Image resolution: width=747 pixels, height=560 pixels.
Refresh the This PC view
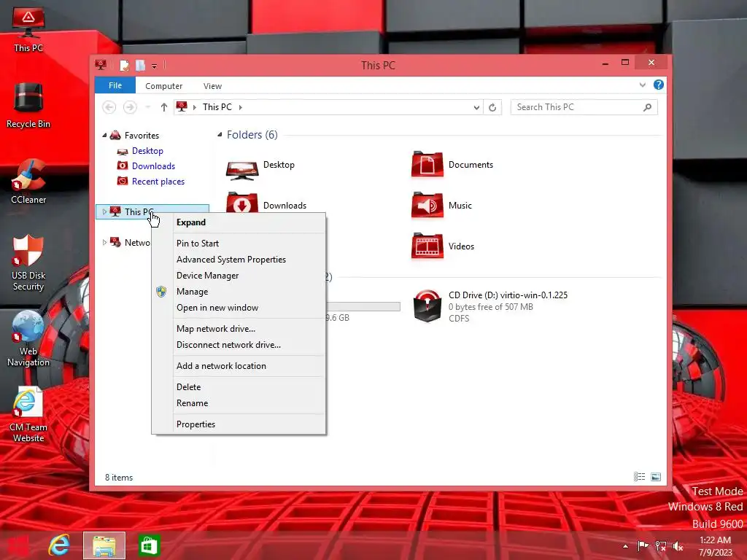point(492,107)
